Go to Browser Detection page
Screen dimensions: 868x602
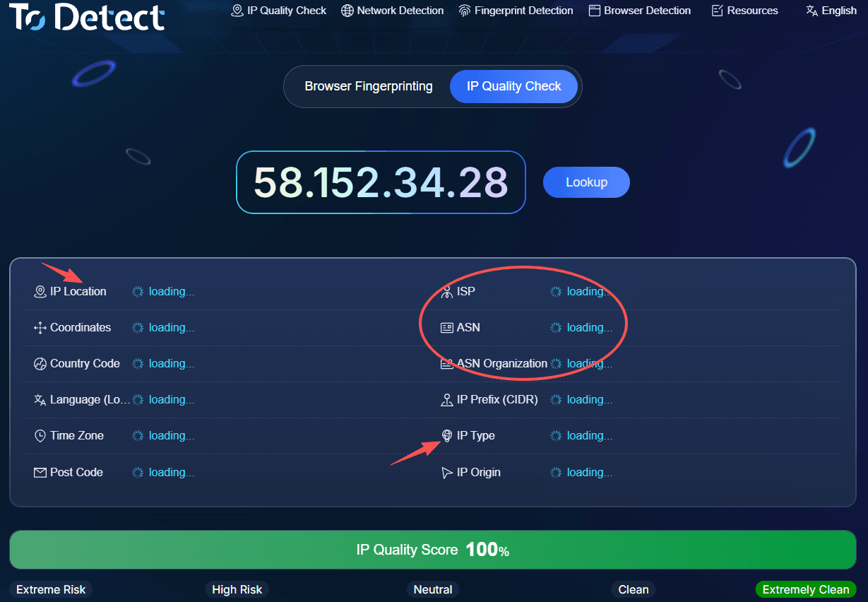(x=639, y=11)
